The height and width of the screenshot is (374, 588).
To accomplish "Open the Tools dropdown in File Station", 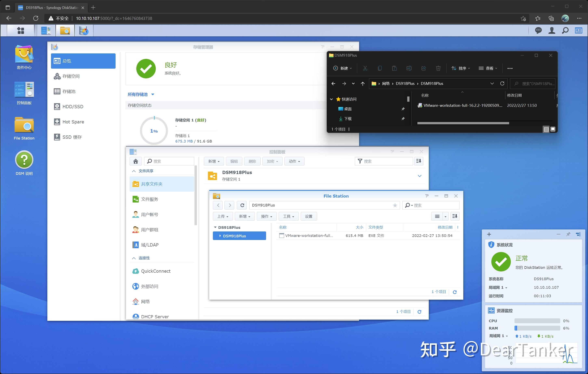I will click(x=288, y=216).
